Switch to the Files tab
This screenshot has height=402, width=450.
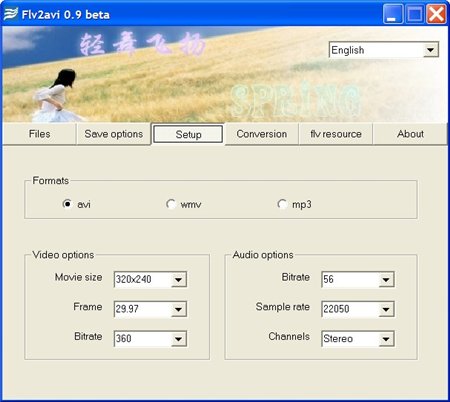[39, 134]
